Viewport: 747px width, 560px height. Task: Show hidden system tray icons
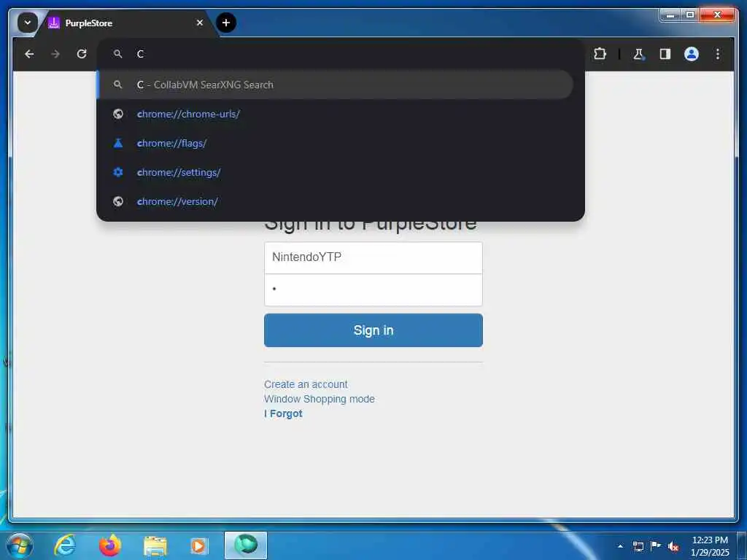pyautogui.click(x=620, y=546)
